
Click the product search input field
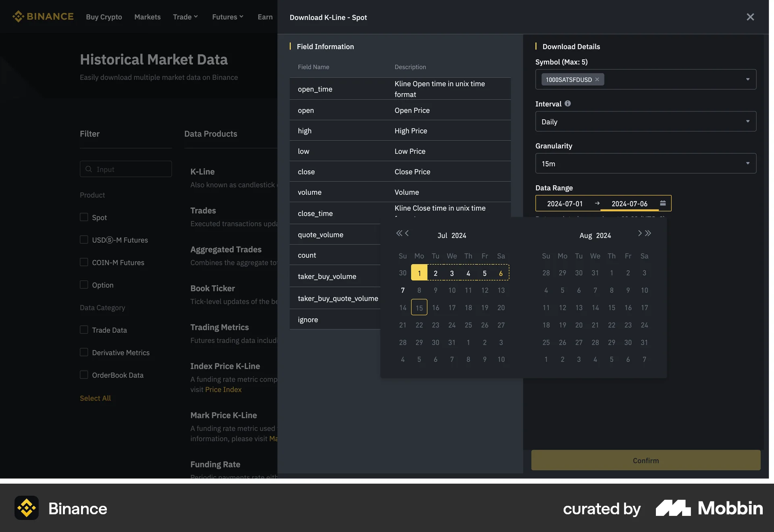click(x=126, y=169)
